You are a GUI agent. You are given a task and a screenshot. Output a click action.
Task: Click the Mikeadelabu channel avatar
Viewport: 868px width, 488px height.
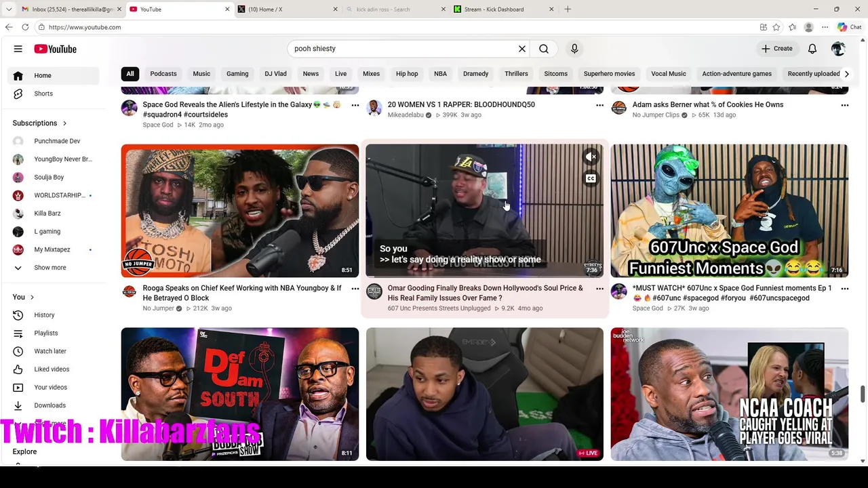[374, 108]
